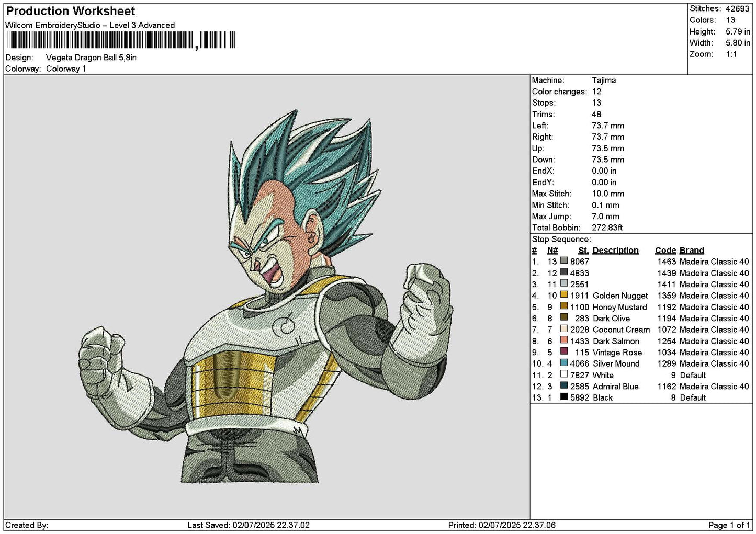Select the Admiral Blue color swatch
Viewport: 756px width, 534px height.
click(564, 385)
